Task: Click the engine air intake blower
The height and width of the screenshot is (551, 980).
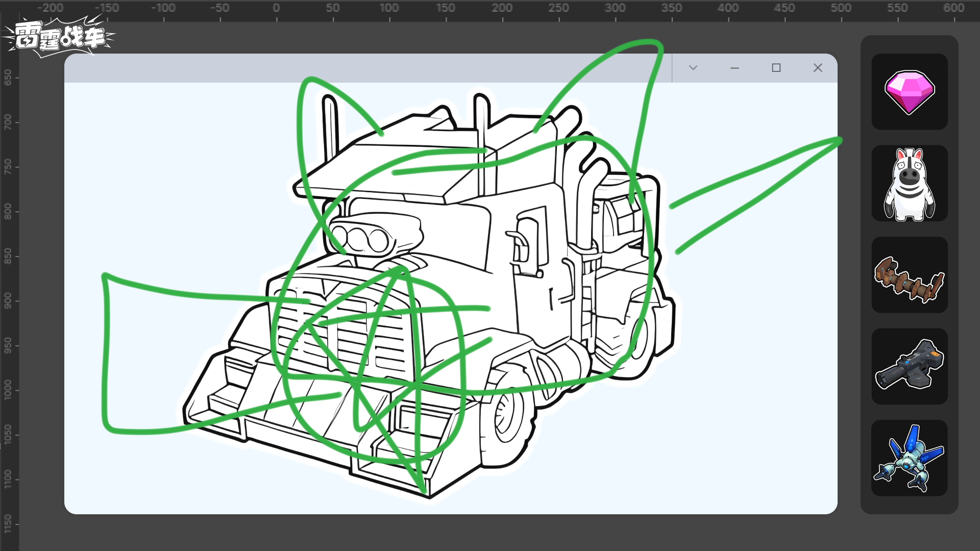Action: click(x=375, y=234)
